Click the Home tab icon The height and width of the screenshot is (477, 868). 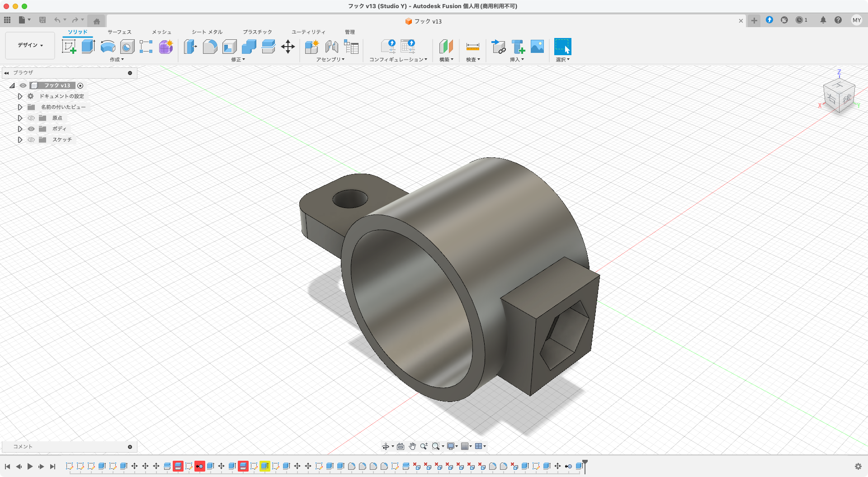(97, 21)
